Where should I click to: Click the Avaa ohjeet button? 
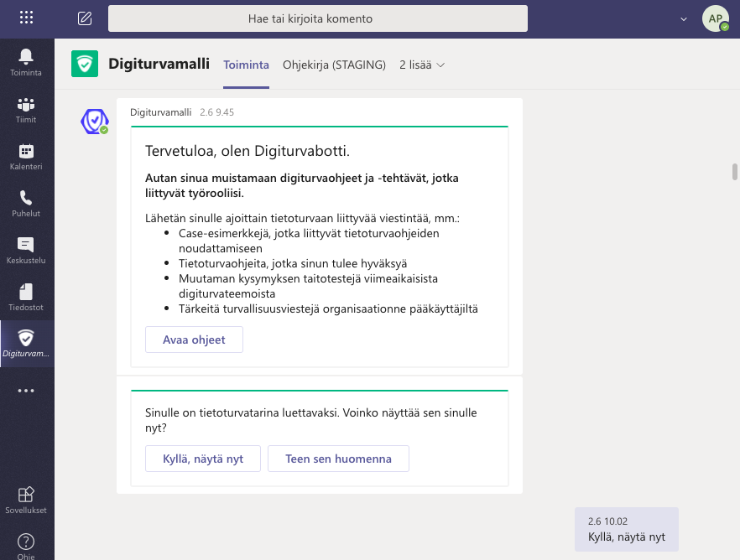click(194, 340)
